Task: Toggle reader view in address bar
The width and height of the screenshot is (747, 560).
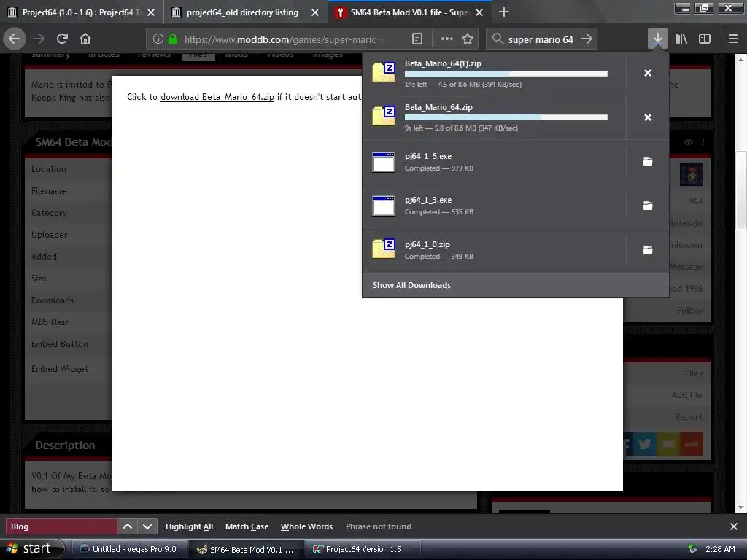Action: [x=417, y=39]
